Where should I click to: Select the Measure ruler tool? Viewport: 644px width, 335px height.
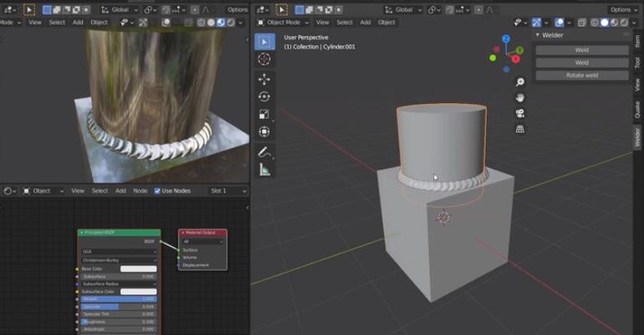pos(264,169)
